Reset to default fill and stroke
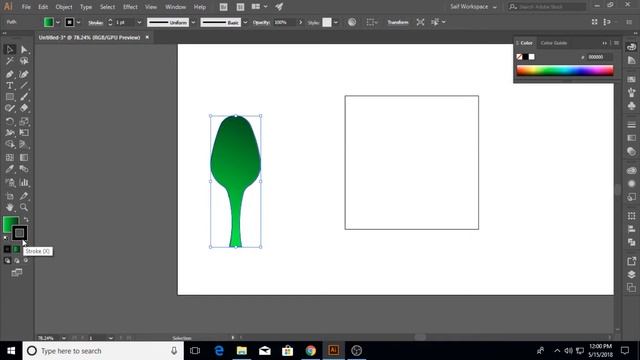The width and height of the screenshot is (640, 360). click(6, 238)
